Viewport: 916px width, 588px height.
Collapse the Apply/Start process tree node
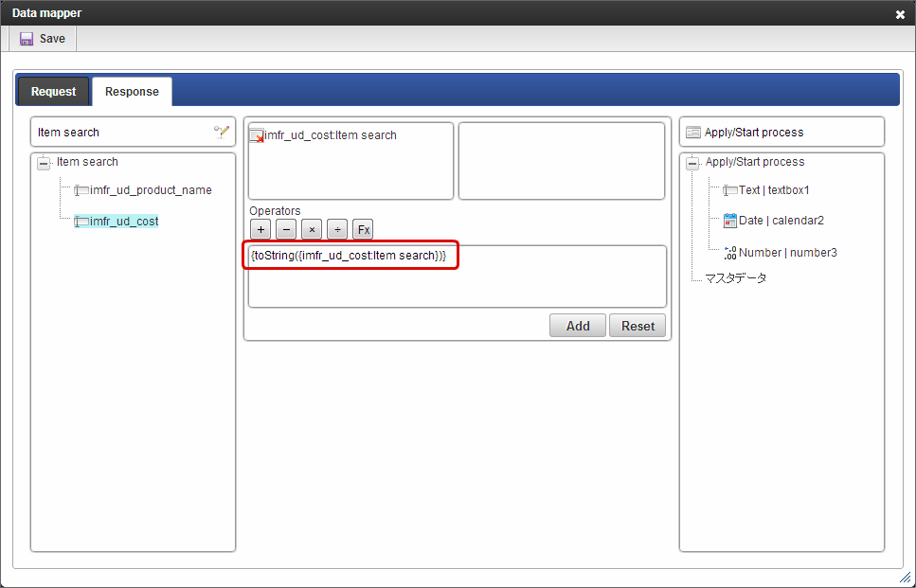692,163
